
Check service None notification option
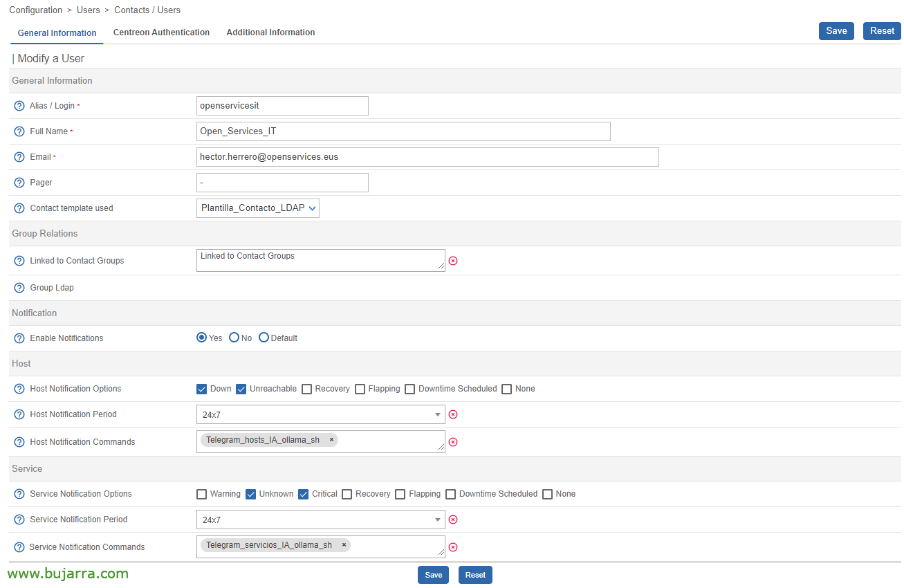[547, 494]
